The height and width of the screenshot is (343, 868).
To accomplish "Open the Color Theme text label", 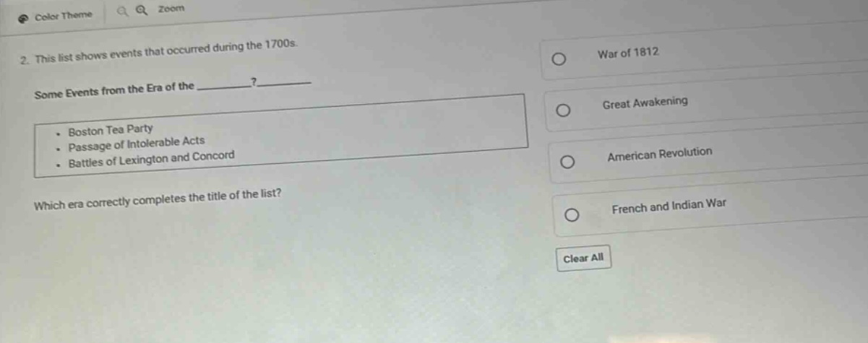I will tap(64, 15).
